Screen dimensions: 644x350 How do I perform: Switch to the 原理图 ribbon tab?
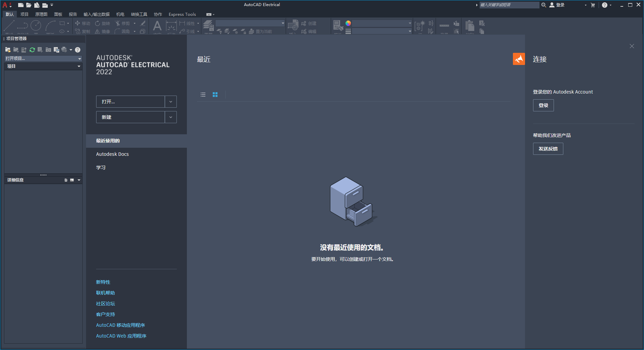pos(41,14)
